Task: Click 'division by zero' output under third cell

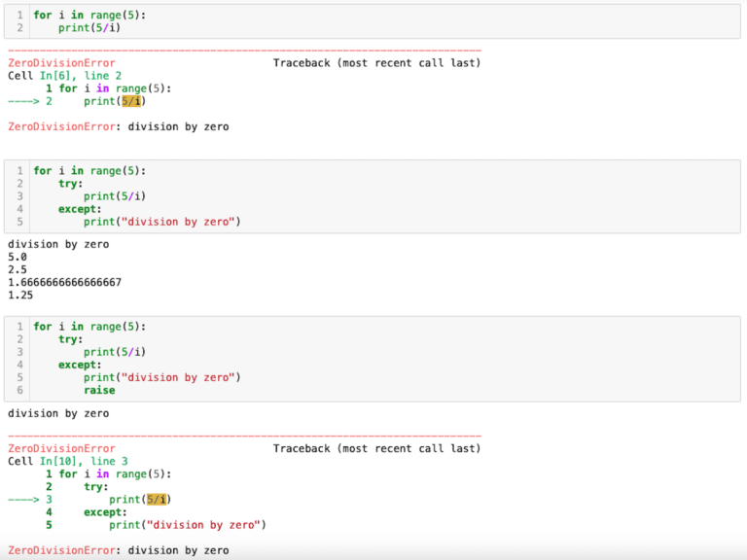Action: tap(58, 413)
